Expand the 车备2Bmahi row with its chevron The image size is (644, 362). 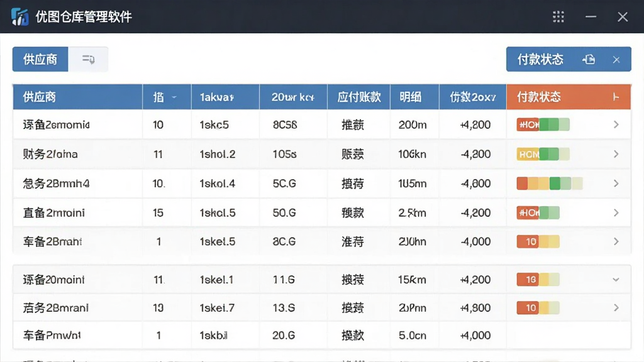pos(616,241)
